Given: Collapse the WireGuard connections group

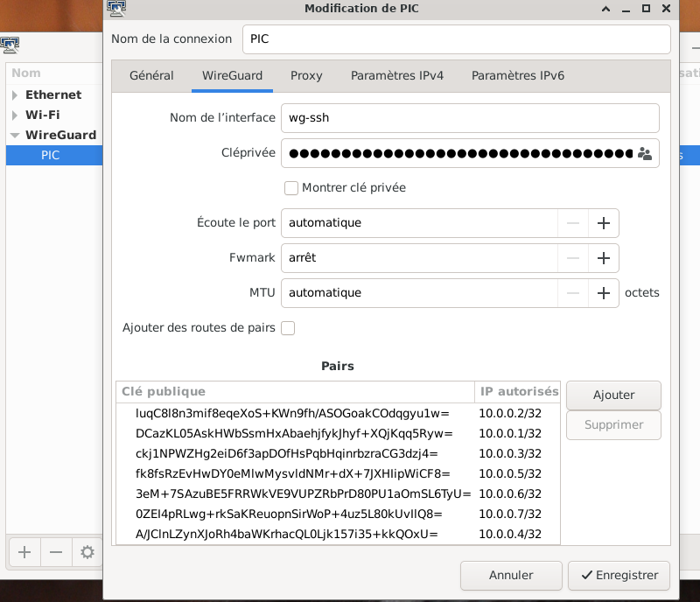Looking at the screenshot, I should [15, 136].
